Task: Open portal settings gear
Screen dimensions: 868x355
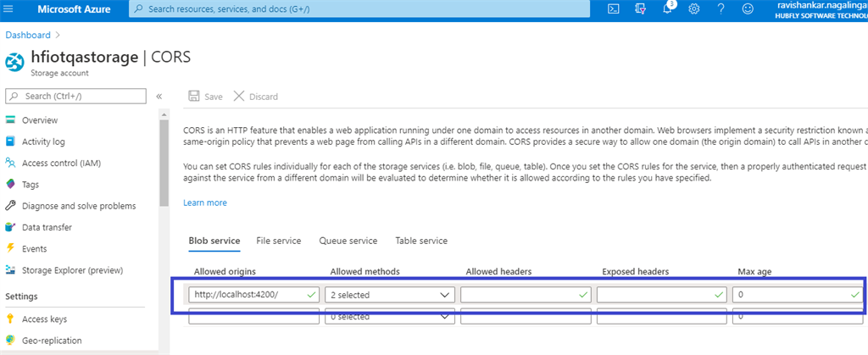Action: coord(694,8)
